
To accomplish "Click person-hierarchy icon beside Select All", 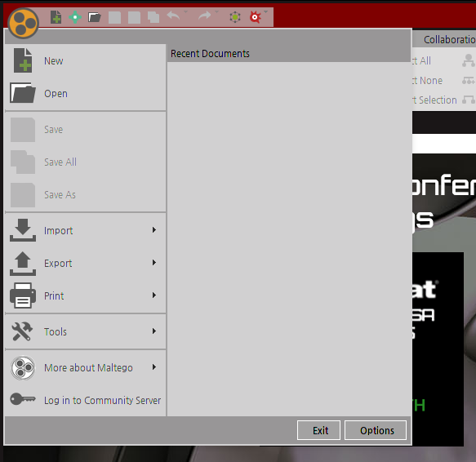I will [x=469, y=60].
